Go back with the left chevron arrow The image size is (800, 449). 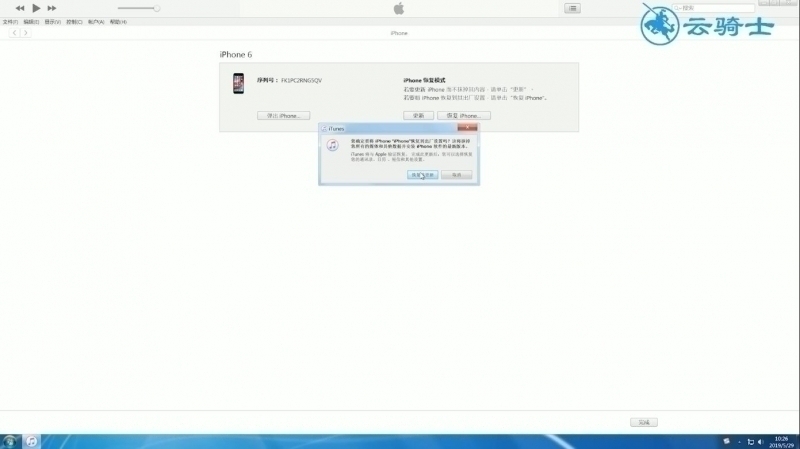point(14,33)
